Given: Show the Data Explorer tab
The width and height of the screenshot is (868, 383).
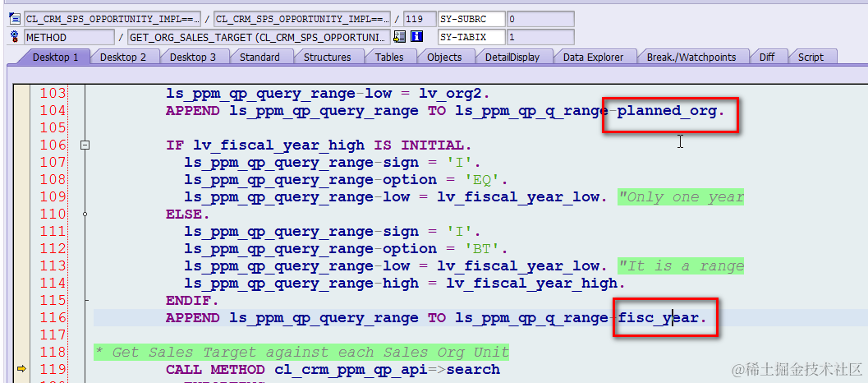Looking at the screenshot, I should coord(593,57).
